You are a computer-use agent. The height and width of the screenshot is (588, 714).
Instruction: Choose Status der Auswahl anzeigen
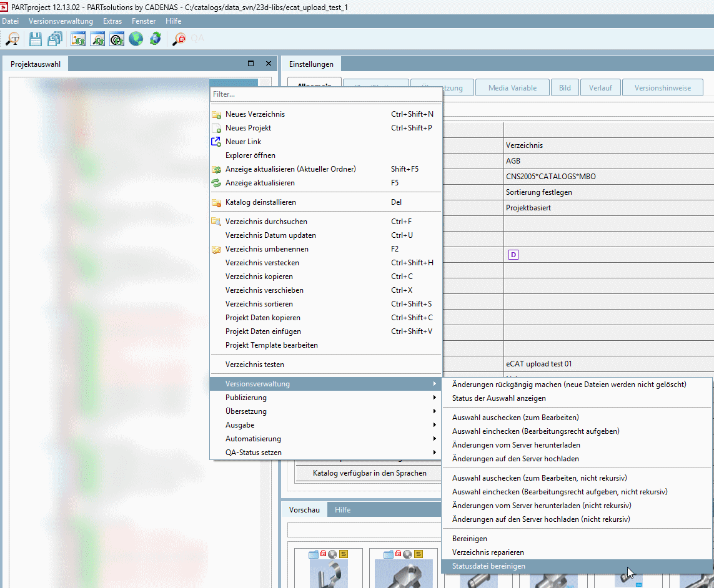(x=577, y=398)
